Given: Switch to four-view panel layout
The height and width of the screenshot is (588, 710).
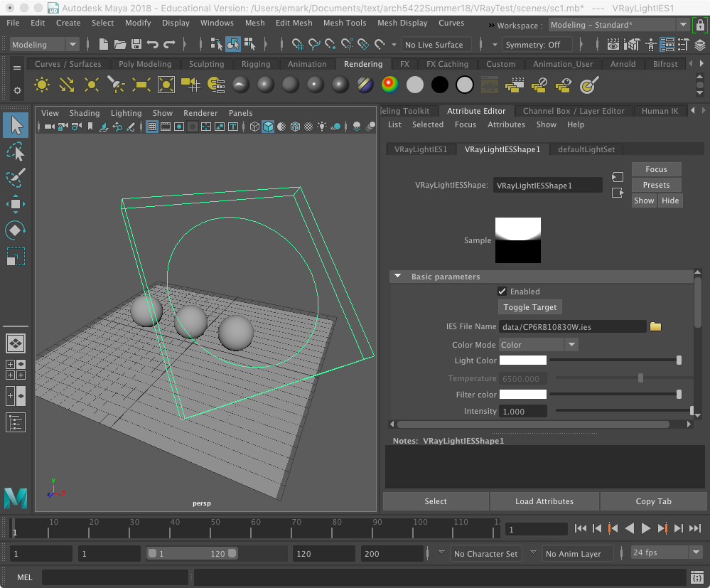Looking at the screenshot, I should (x=16, y=370).
